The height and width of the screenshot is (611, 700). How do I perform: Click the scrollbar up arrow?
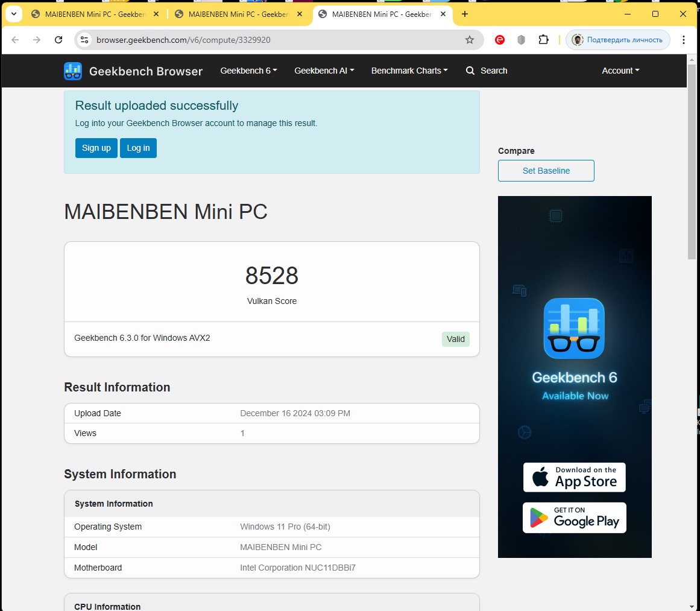(x=692, y=59)
